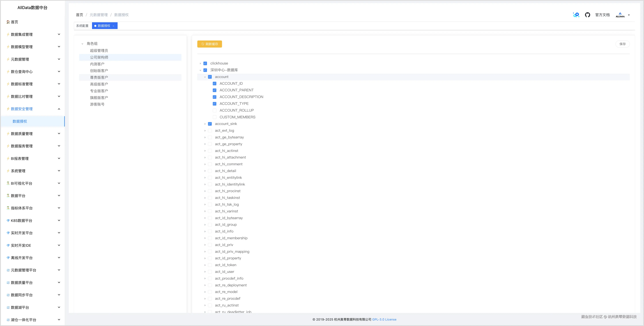This screenshot has height=326, width=644.
Task: Click the blue robot logo icon in header
Action: pyautogui.click(x=576, y=15)
